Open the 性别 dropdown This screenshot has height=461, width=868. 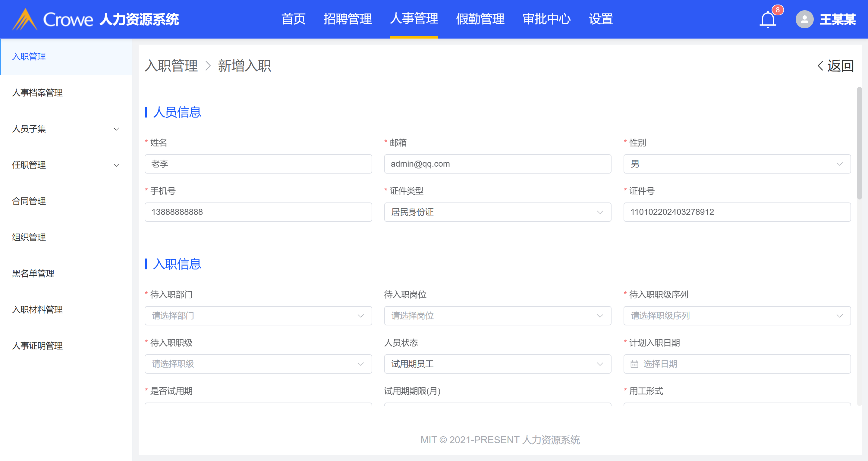737,164
